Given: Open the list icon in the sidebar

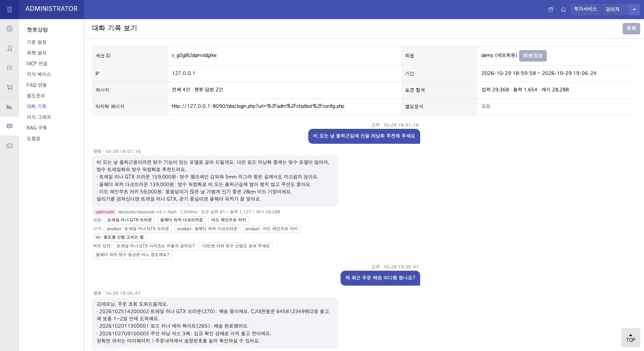Looking at the screenshot, I should 10,68.
